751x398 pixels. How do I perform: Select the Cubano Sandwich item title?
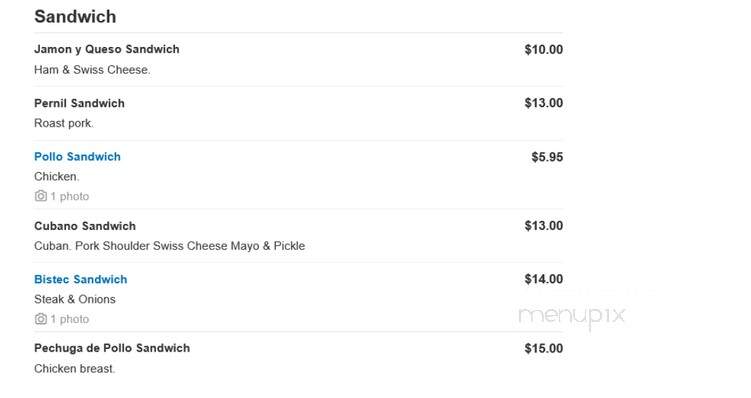(85, 226)
